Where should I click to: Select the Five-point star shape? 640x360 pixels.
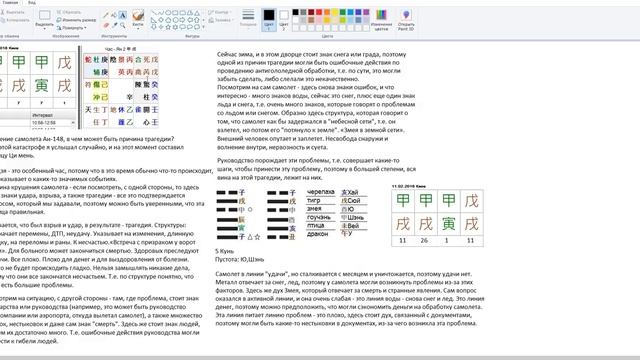[x=168, y=27]
